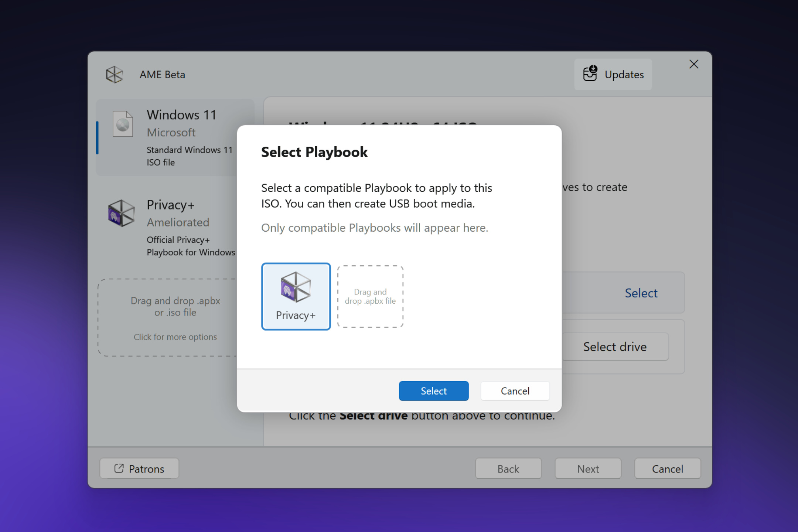Click the 'Select Playbook' dialog heading

(314, 152)
